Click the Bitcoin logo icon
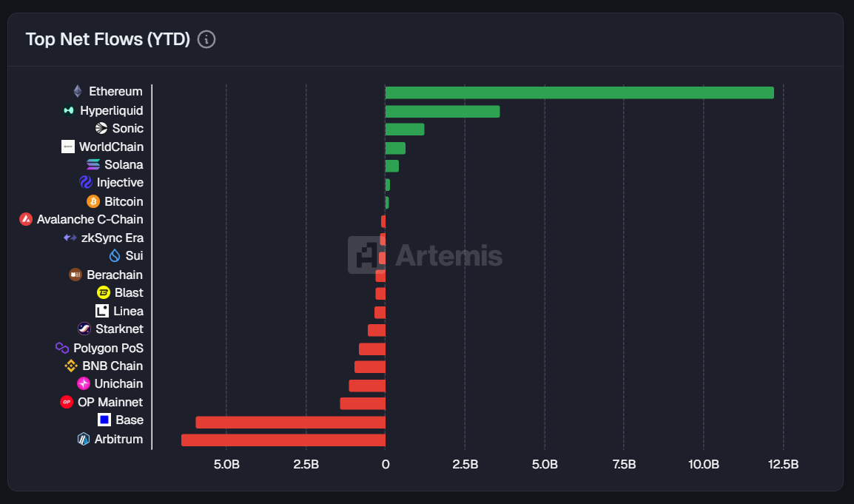Viewport: 854px width, 504px height. click(93, 201)
